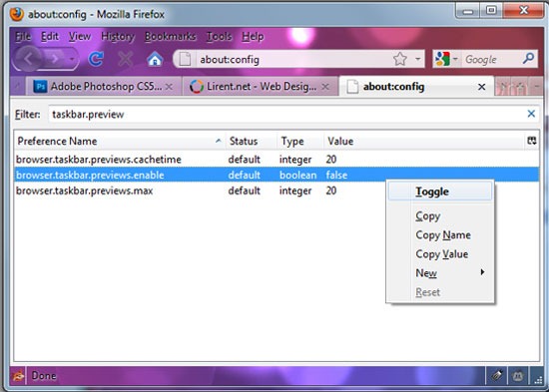The image size is (549, 392).
Task: Click the Reload page icon
Action: (x=96, y=59)
